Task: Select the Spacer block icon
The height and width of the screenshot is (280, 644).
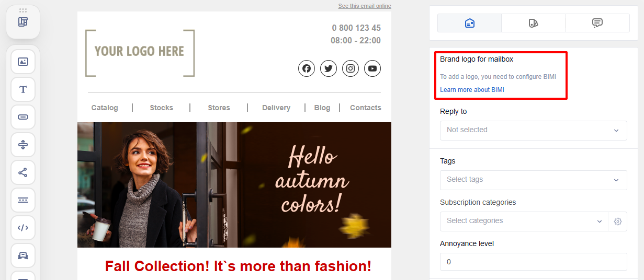Action: (x=23, y=145)
